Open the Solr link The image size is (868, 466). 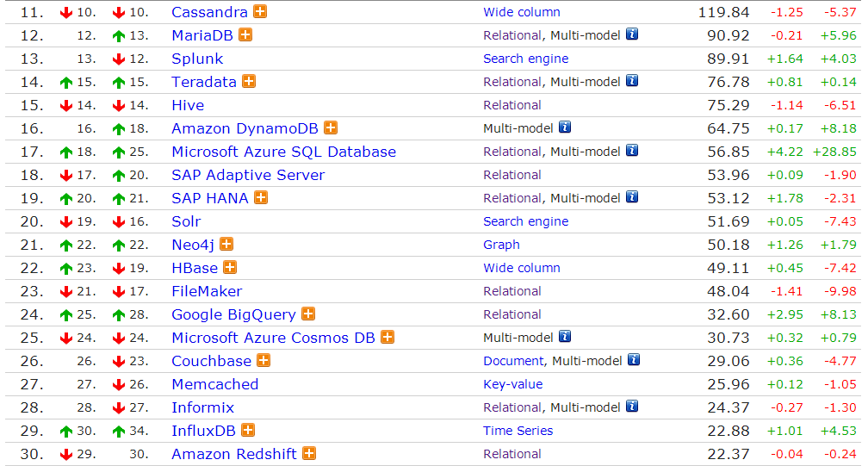coord(186,221)
